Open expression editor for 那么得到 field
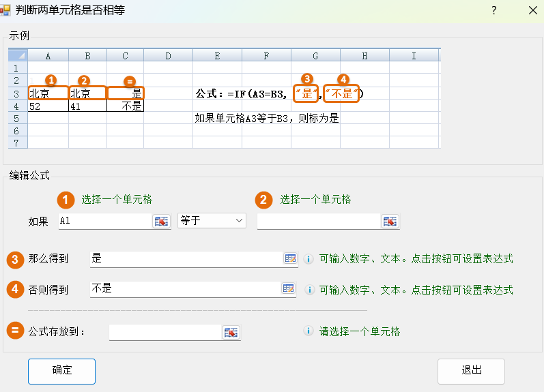The image size is (544, 392). click(x=290, y=258)
